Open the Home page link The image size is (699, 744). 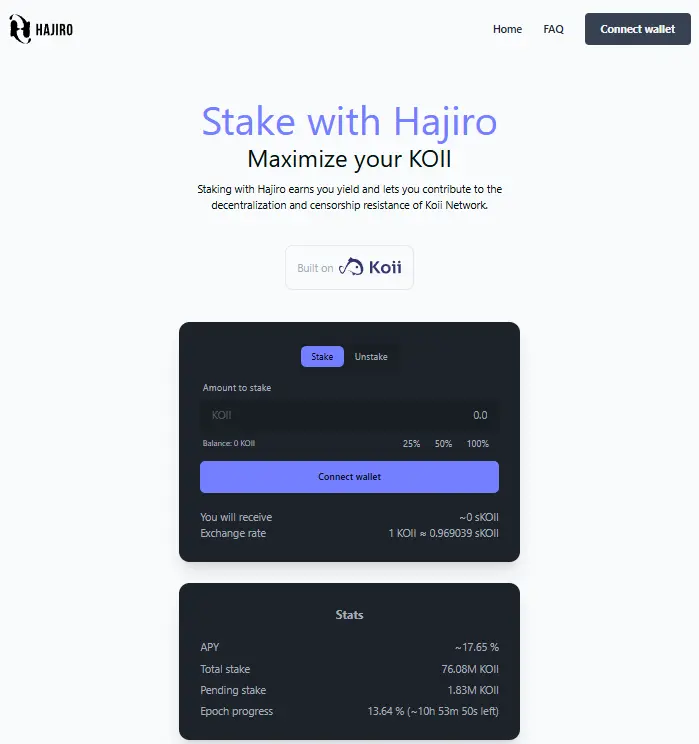point(507,29)
